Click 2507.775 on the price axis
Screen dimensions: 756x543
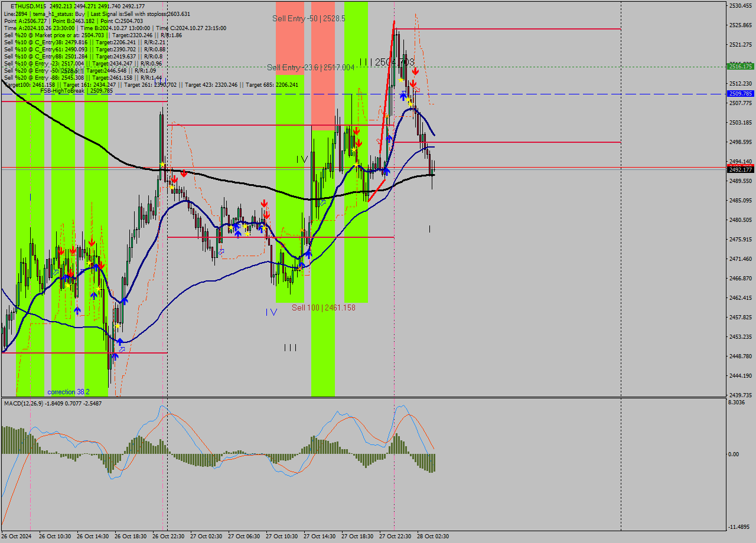point(741,103)
